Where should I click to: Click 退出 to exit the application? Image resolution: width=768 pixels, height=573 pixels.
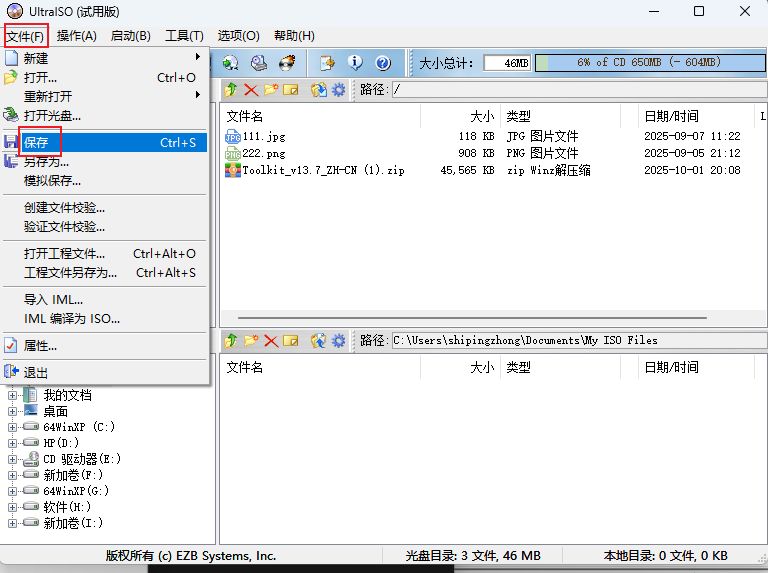coord(36,372)
